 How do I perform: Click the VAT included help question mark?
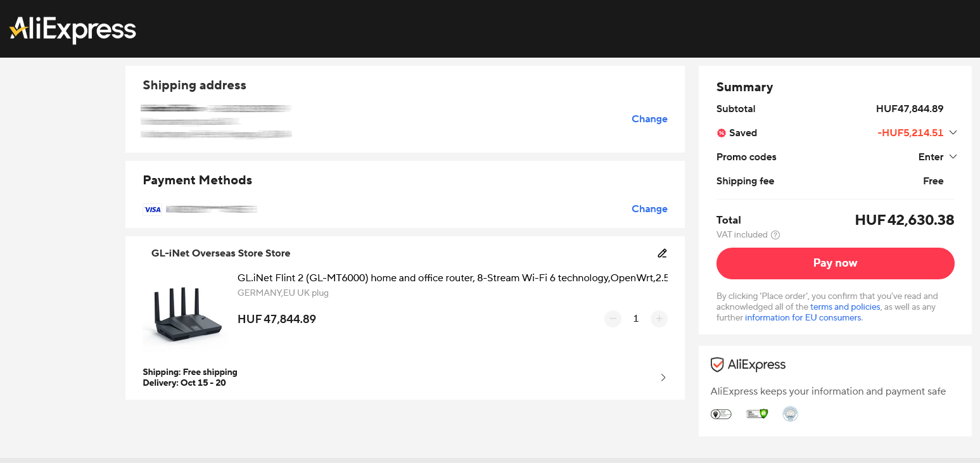(x=775, y=235)
